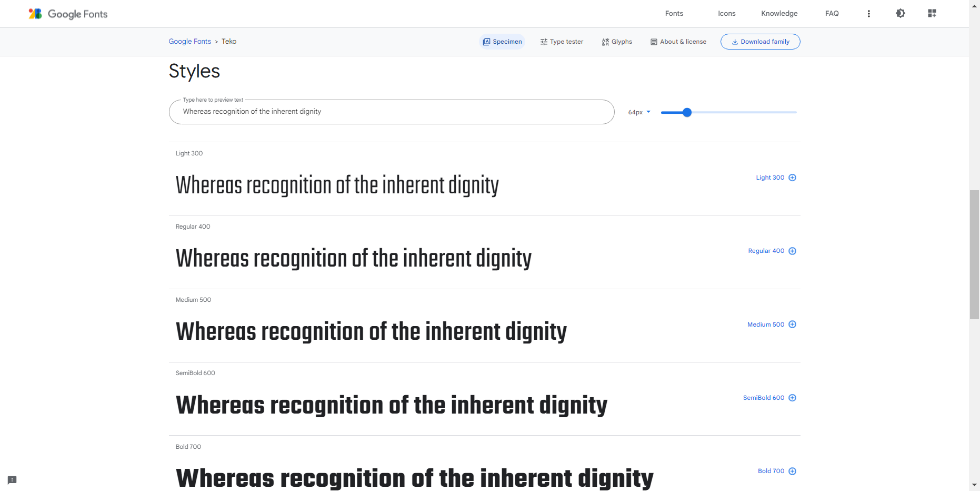Open the Knowledge menu item
980x491 pixels.
click(x=779, y=14)
